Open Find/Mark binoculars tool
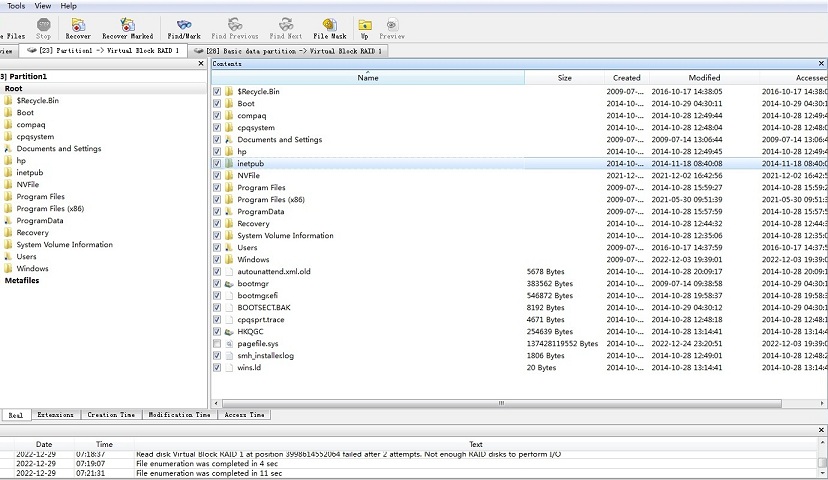 tap(184, 24)
